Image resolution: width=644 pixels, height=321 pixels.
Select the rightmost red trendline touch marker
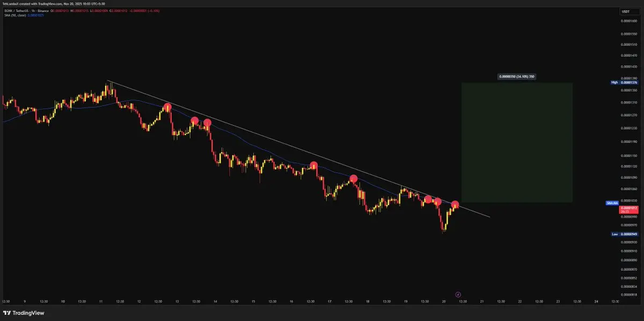pos(455,204)
